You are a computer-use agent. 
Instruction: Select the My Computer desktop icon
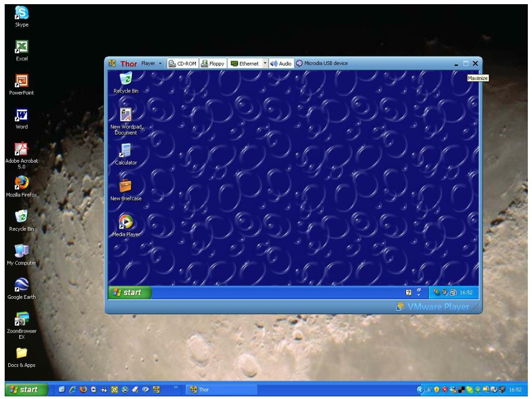pos(22,255)
